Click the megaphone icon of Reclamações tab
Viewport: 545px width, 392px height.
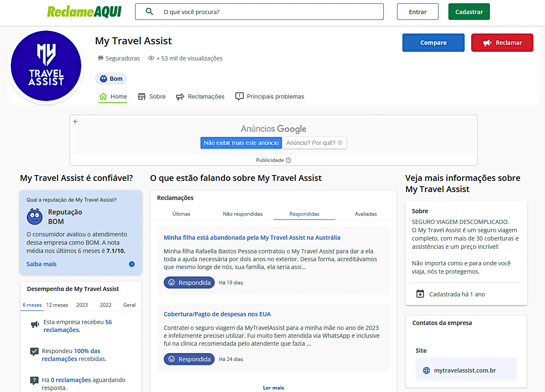(180, 96)
